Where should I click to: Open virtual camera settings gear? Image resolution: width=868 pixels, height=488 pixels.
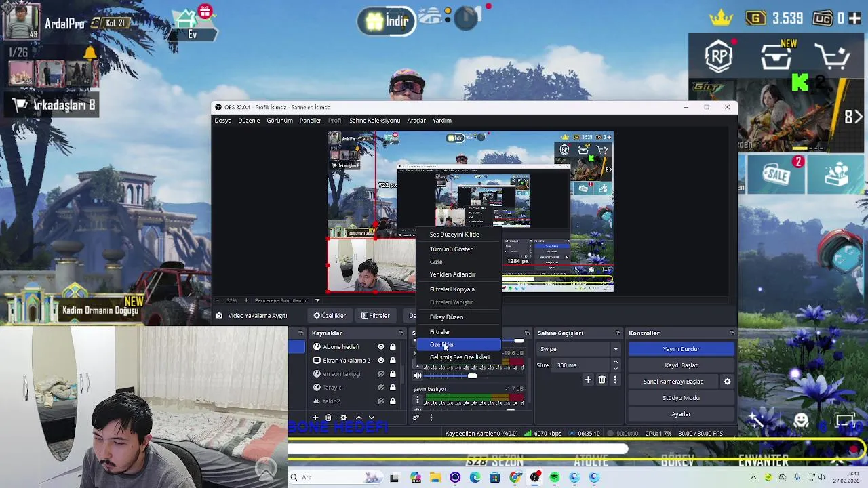(x=727, y=382)
